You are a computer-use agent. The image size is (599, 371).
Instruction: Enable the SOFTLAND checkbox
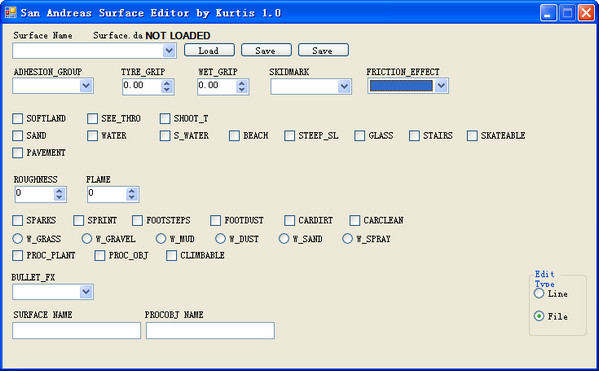click(x=18, y=118)
